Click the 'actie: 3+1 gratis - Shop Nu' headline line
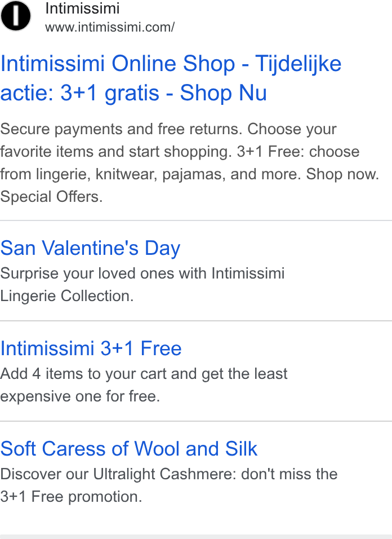392x539 pixels. pyautogui.click(x=133, y=93)
